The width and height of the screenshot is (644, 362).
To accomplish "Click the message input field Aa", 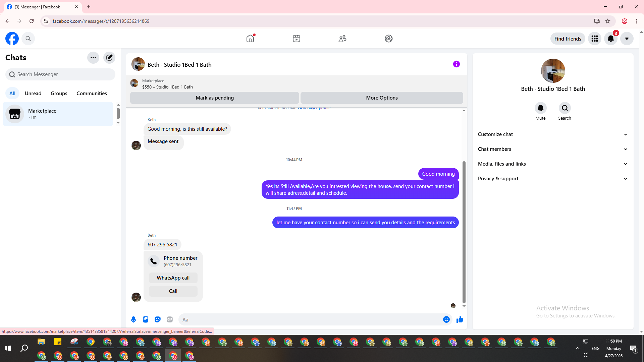I will pos(310,320).
